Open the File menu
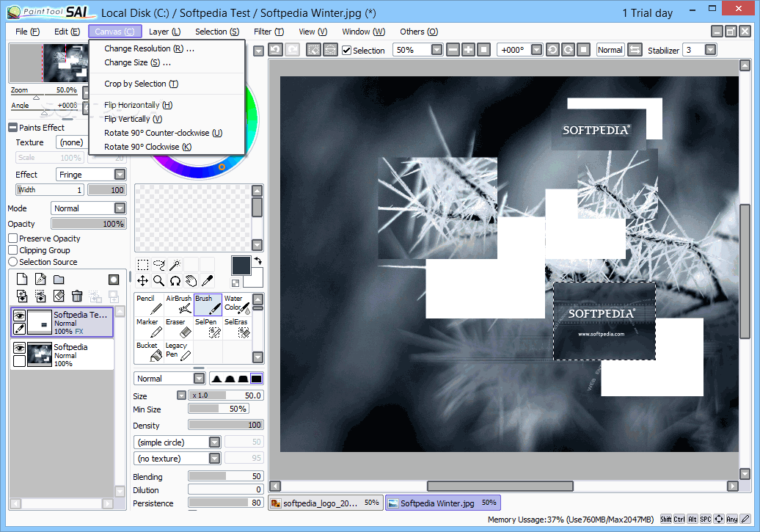The image size is (760, 532). pos(28,32)
